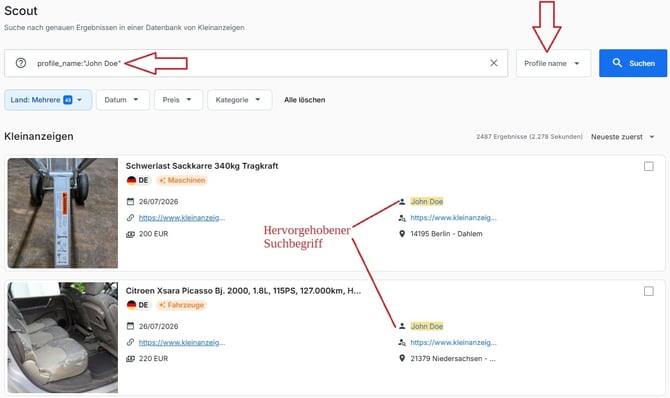Open the Profile name search field dropdown
The width and height of the screenshot is (670, 398).
click(553, 63)
